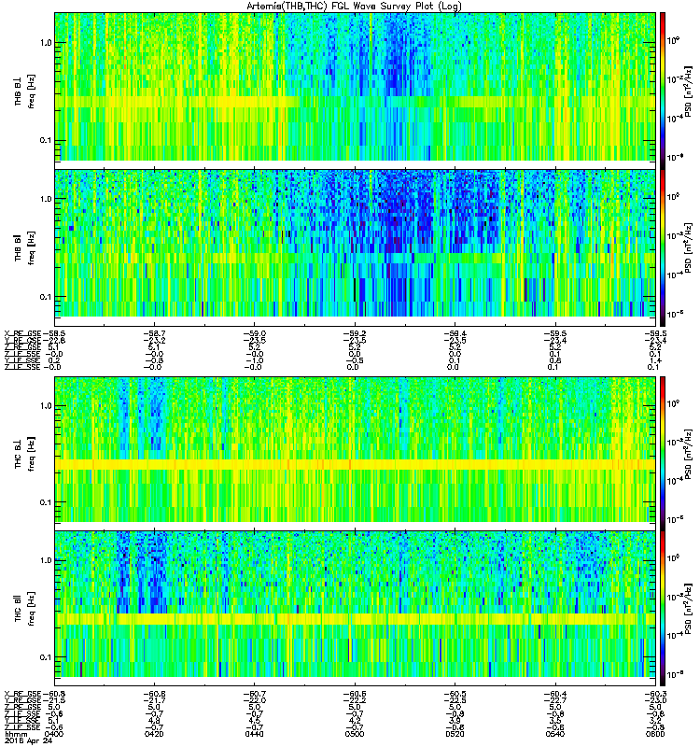Click the Artemis FGL Wave Survey Plot title

[354, 7]
